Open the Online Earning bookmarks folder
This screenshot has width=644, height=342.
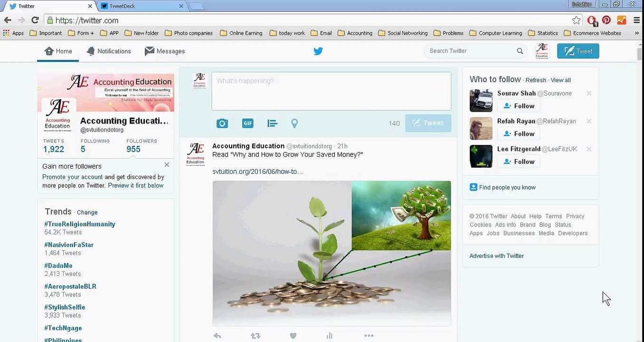(x=241, y=33)
